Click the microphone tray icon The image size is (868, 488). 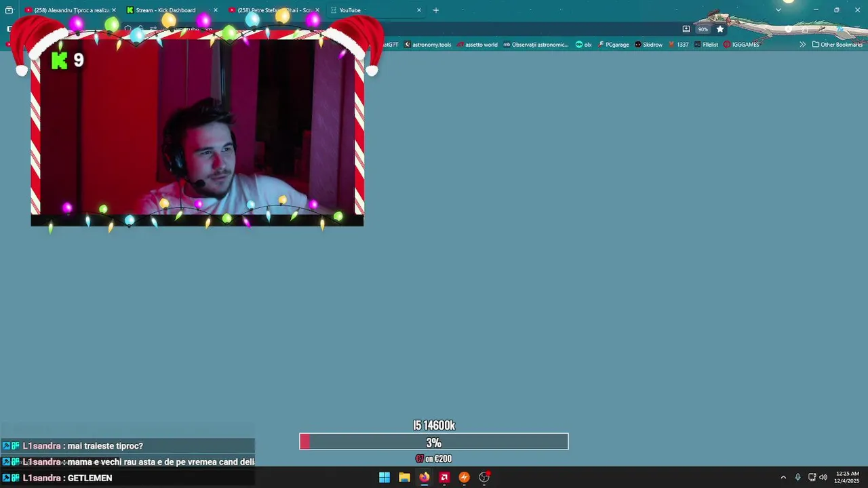[797, 477]
